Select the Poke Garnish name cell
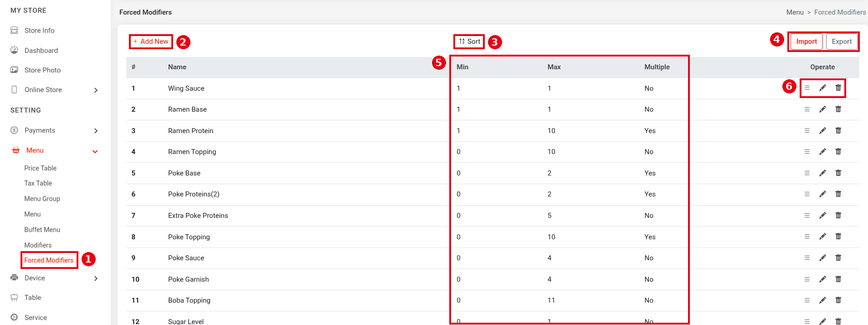Screen dimensions: 868x325 [x=189, y=279]
